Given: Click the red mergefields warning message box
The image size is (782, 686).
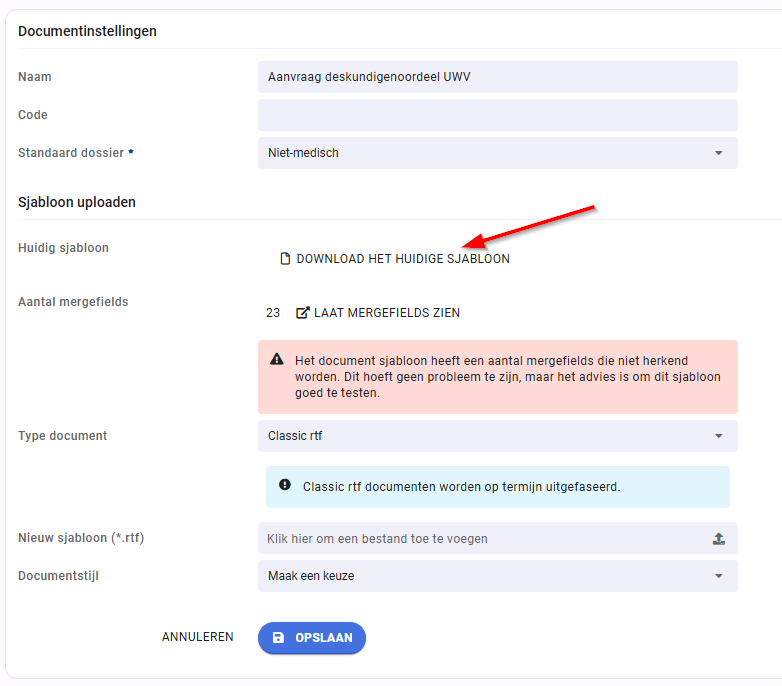Looking at the screenshot, I should (x=497, y=377).
